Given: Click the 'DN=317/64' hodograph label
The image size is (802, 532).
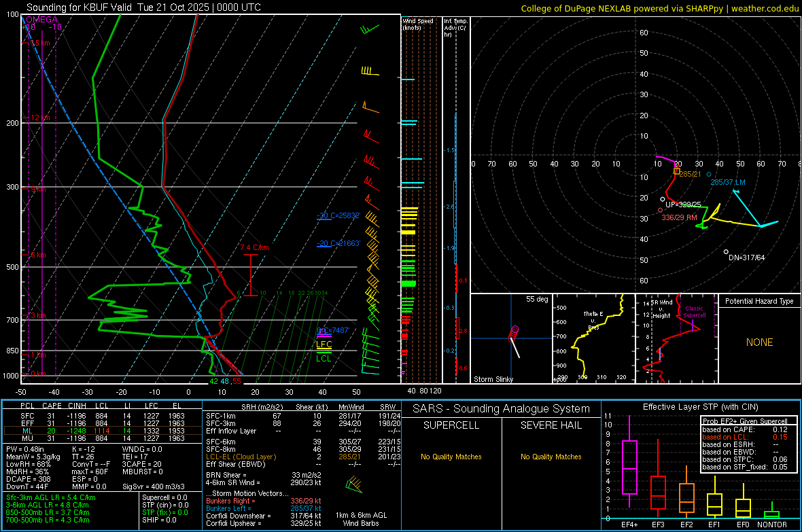Looking at the screenshot, I should 746,258.
